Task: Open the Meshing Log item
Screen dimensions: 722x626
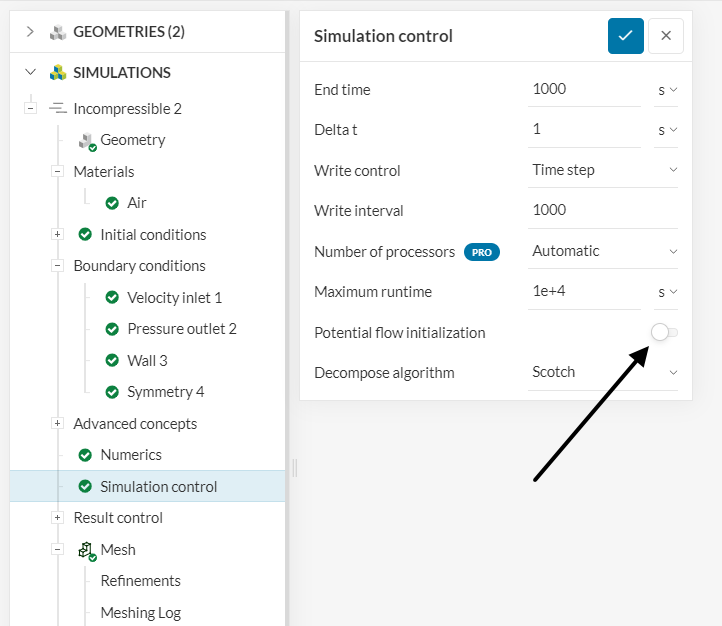Action: pyautogui.click(x=141, y=613)
